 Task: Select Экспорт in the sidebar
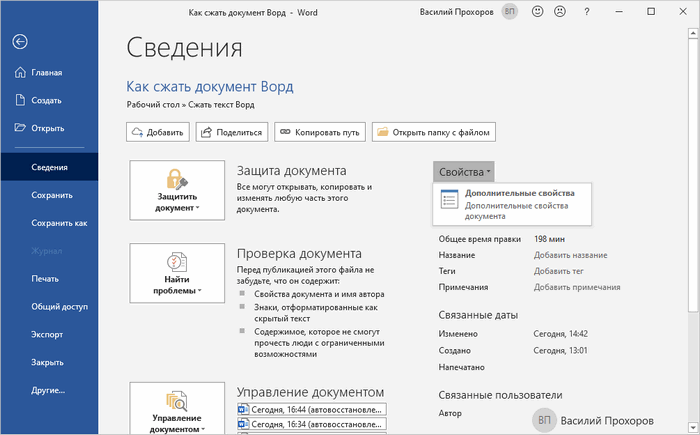[x=49, y=335]
